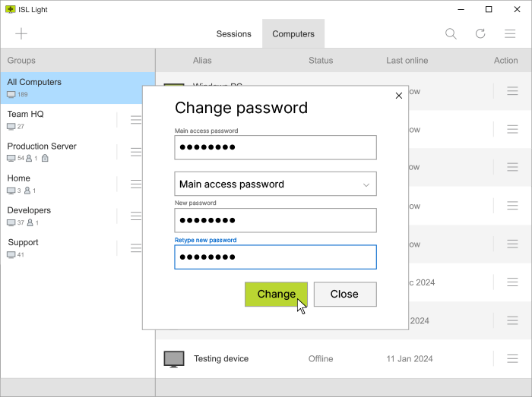The image size is (532, 397).
Task: Click the Retype new password field
Action: [275, 257]
